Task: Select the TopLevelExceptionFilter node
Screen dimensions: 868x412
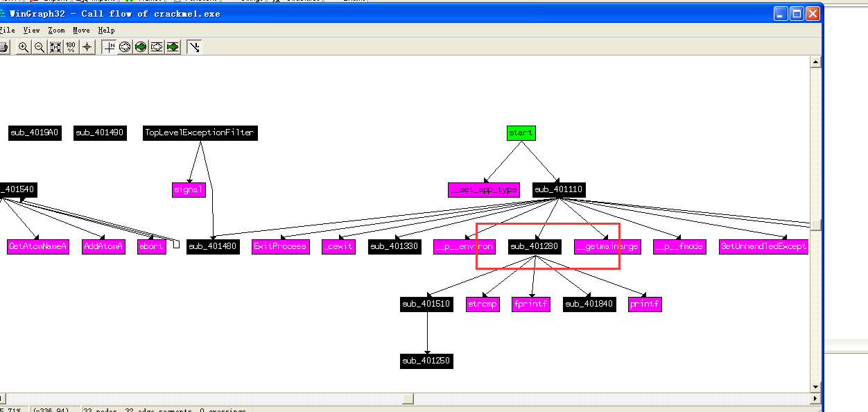Action: [200, 132]
